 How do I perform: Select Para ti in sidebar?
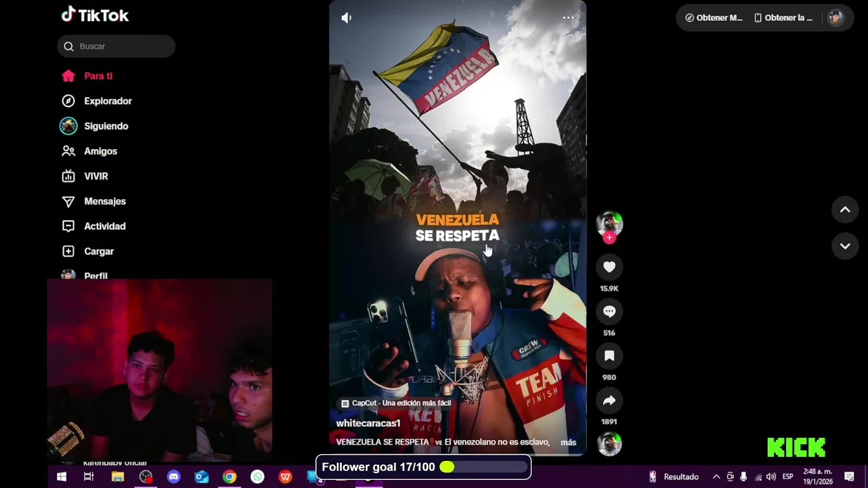click(x=98, y=76)
